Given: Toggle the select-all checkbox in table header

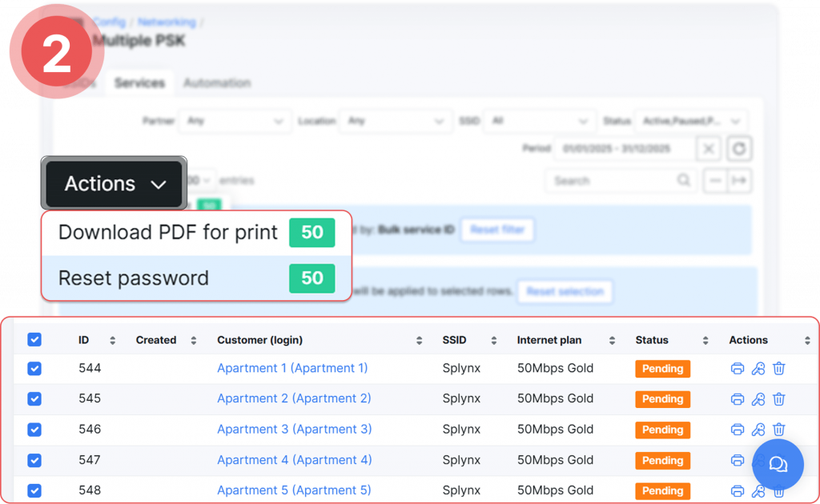Looking at the screenshot, I should tap(34, 340).
